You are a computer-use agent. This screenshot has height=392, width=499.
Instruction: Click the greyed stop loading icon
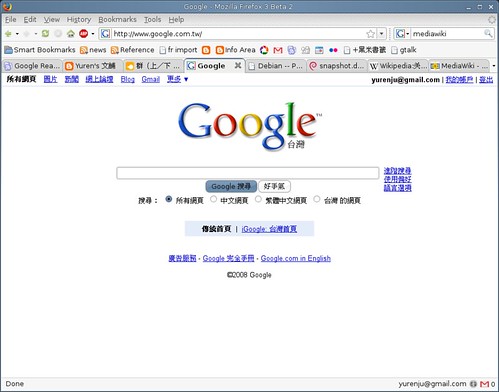58,33
